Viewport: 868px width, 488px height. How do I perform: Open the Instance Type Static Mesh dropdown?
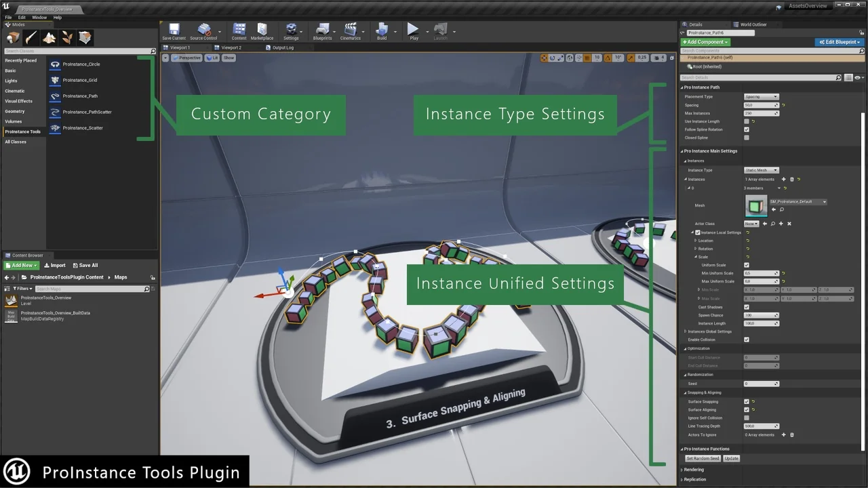click(x=762, y=170)
